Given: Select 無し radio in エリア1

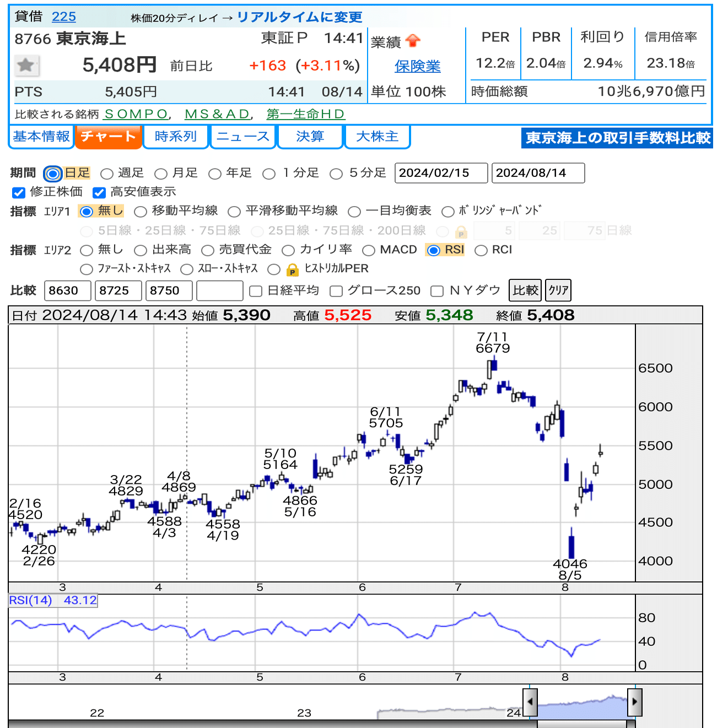Looking at the screenshot, I should coord(87,212).
